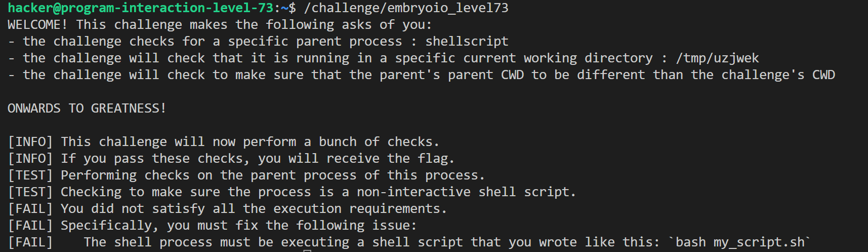Click the first [FAIL] tag

[x=30, y=209]
